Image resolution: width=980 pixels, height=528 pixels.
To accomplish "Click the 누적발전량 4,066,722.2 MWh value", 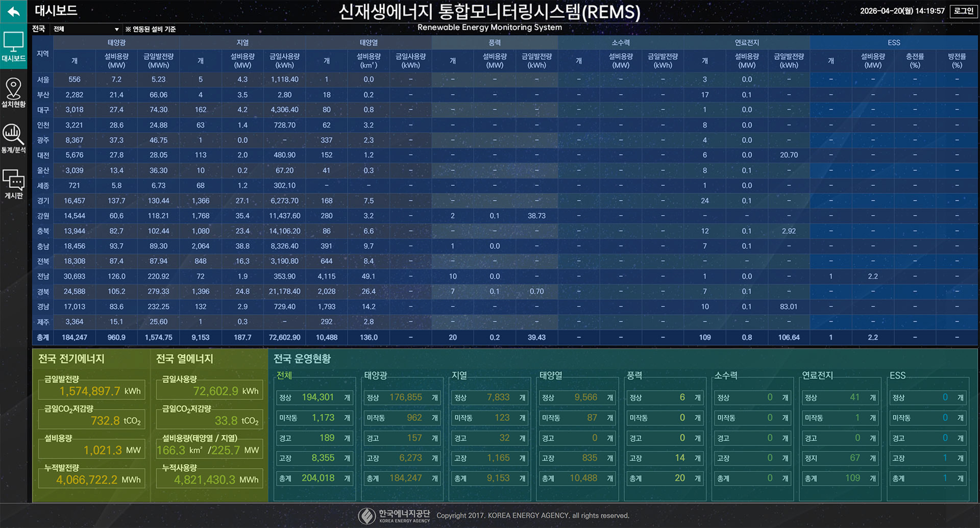I will pos(92,480).
